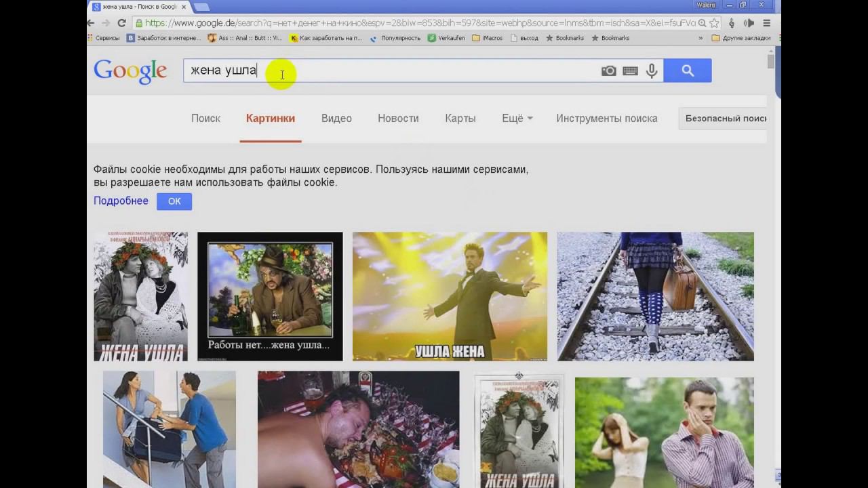This screenshot has width=868, height=488.
Task: Click the Подробнее cookie link
Action: click(121, 201)
